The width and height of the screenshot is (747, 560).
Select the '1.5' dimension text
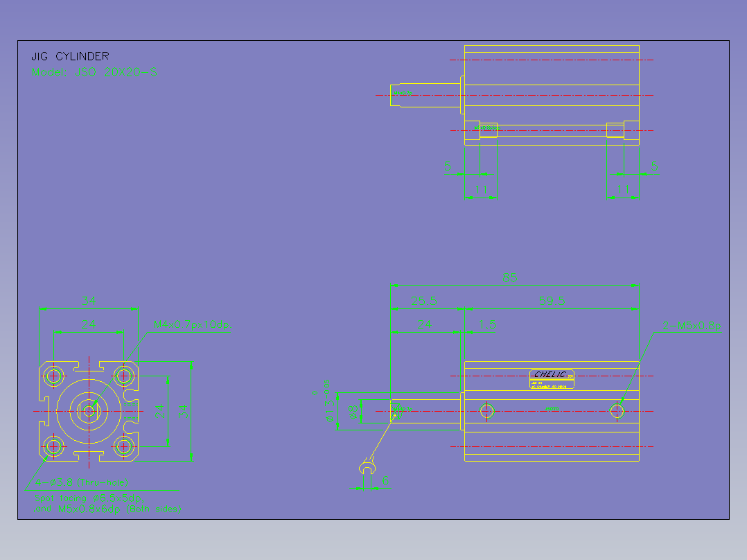click(487, 324)
